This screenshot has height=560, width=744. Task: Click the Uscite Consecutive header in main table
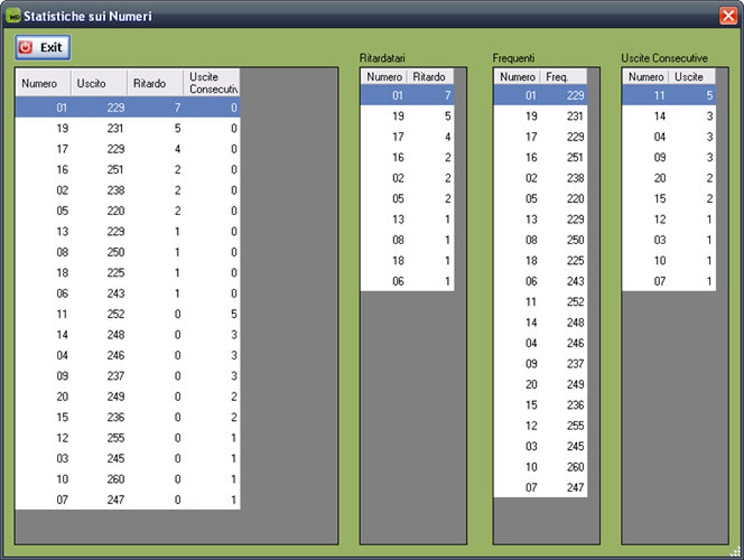point(212,83)
